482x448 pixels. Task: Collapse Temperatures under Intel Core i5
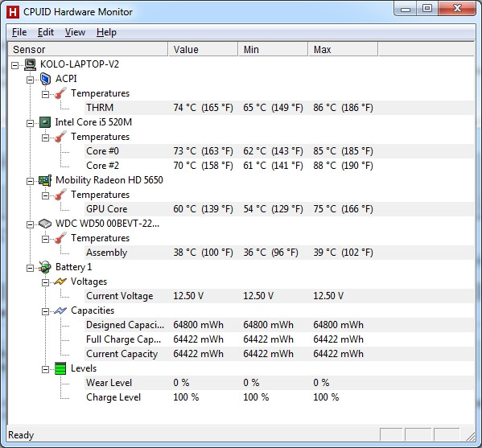coord(46,138)
